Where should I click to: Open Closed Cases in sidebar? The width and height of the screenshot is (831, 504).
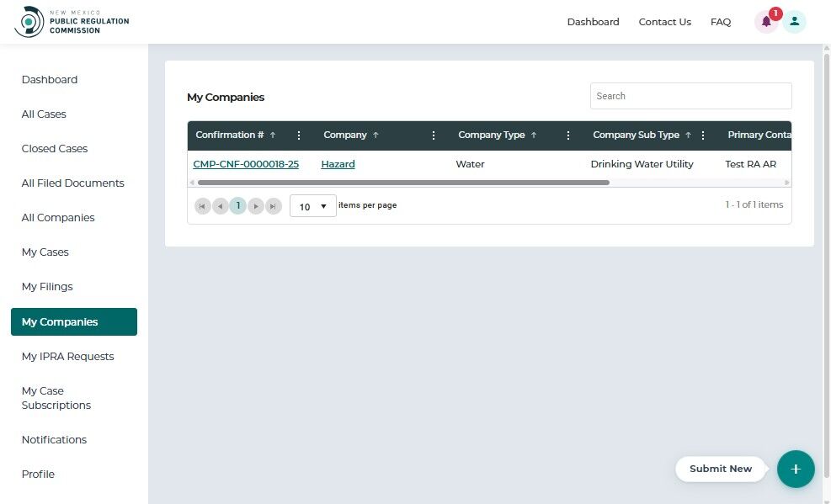coord(55,149)
